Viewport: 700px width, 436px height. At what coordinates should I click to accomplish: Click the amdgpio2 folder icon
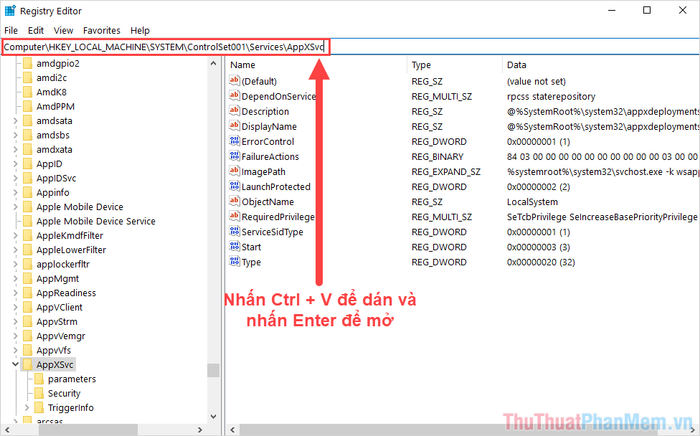point(28,63)
